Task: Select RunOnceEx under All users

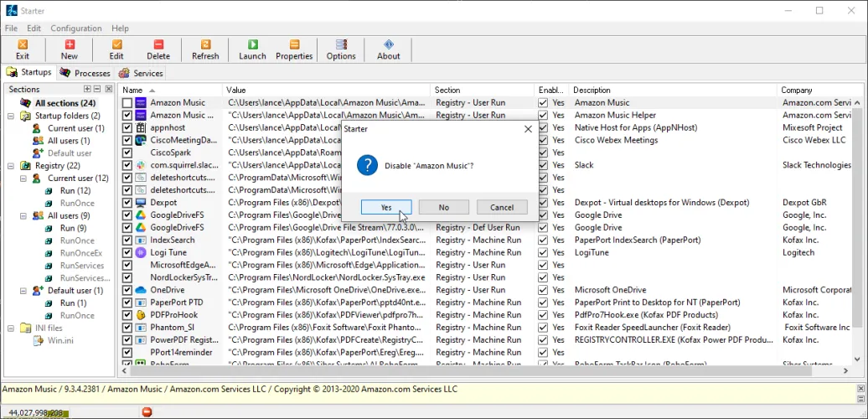Action: [81, 253]
